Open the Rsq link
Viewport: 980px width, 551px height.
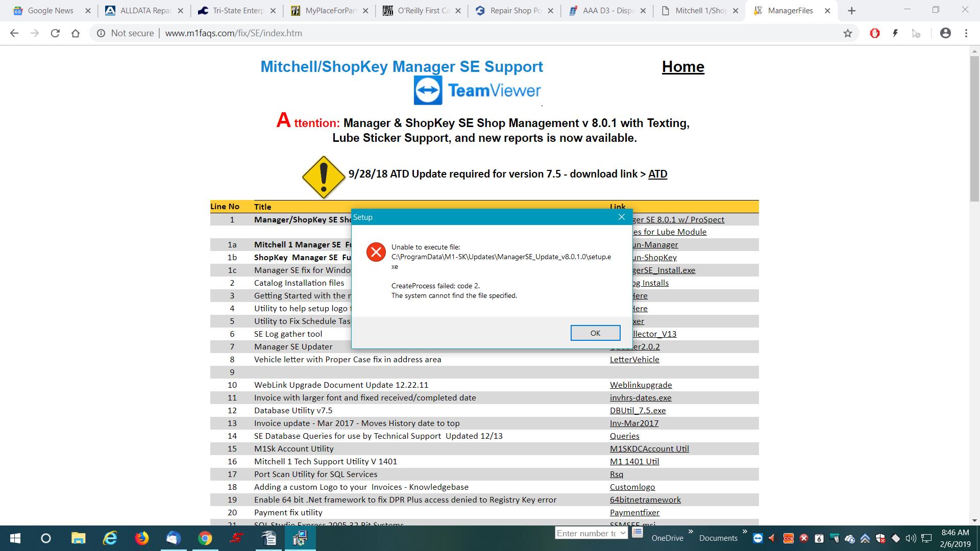tap(617, 474)
